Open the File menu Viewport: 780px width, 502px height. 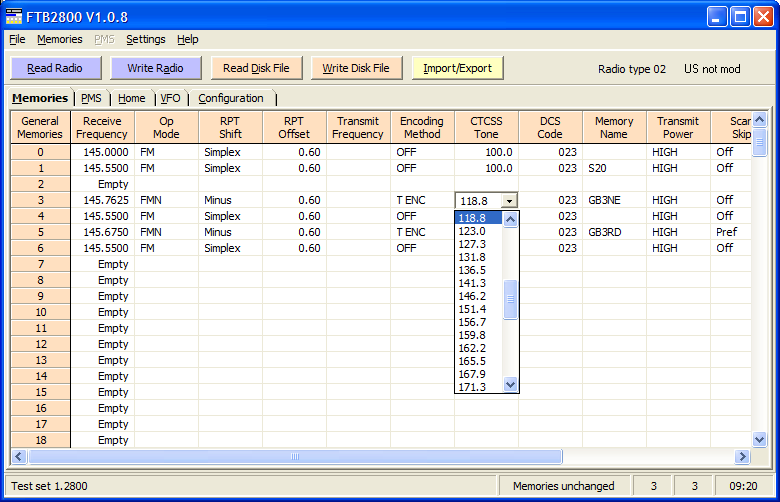pos(17,39)
